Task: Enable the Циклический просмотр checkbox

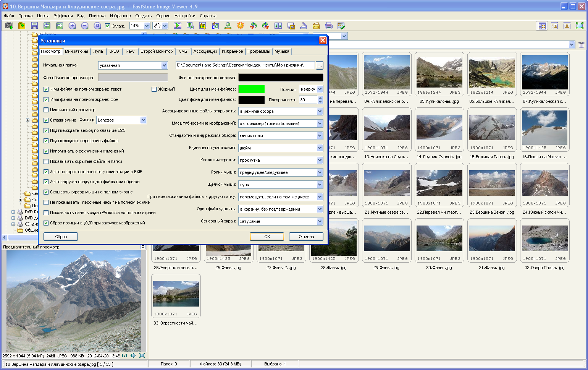Action: coord(46,110)
